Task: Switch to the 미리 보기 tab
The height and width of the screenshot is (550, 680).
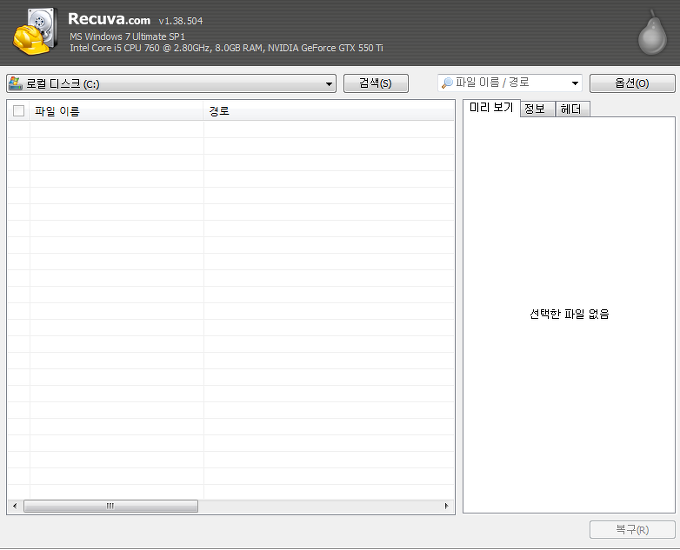Action: point(491,108)
